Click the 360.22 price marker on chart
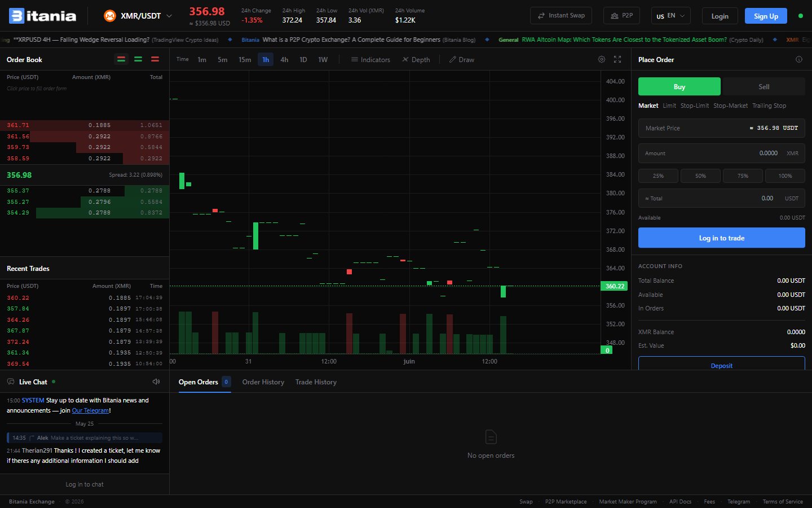The image size is (812, 508). click(614, 286)
